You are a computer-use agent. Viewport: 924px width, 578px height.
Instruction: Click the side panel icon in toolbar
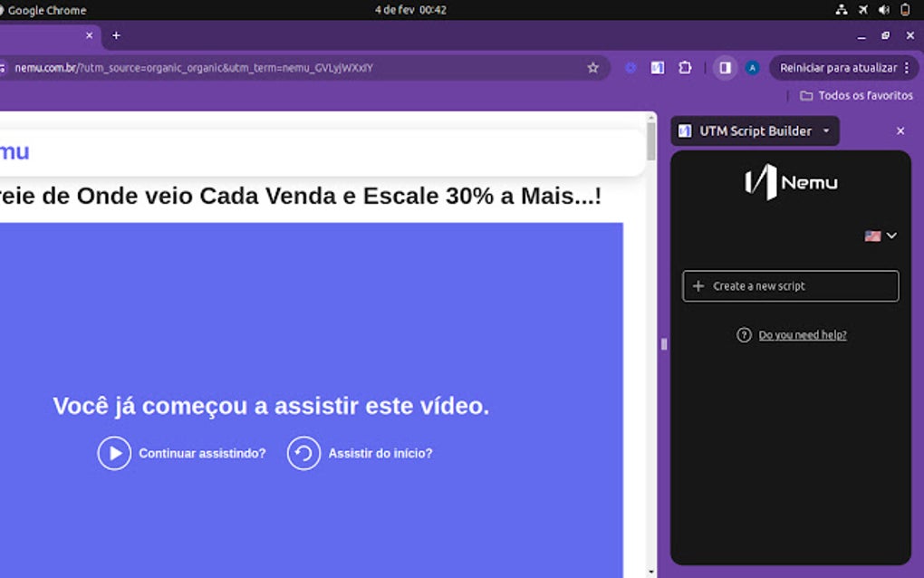727,68
